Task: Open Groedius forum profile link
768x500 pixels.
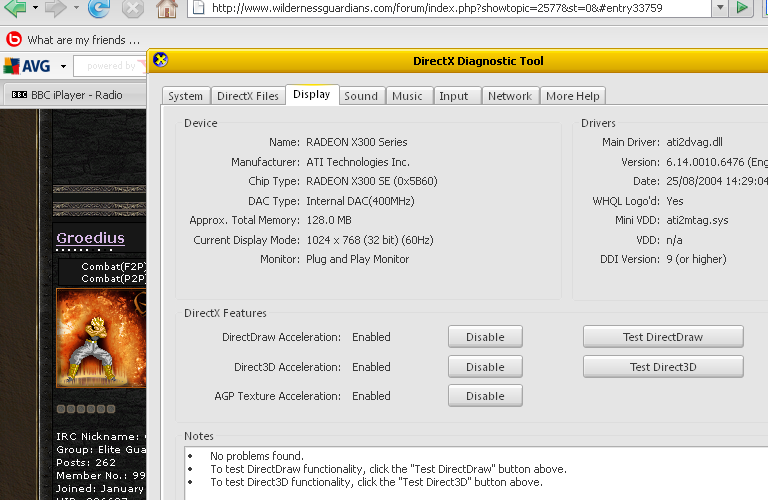Action: tap(91, 238)
